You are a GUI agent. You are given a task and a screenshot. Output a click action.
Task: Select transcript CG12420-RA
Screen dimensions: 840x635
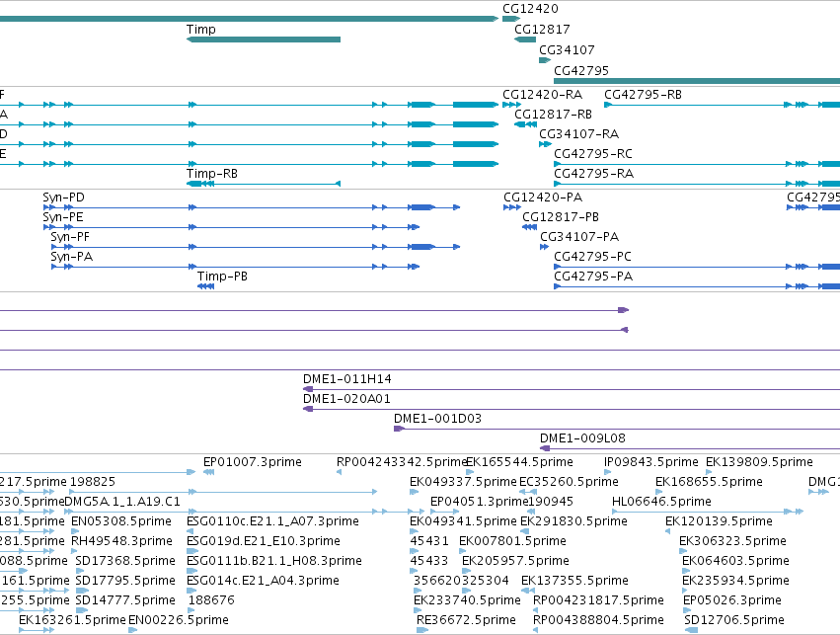pyautogui.click(x=511, y=105)
